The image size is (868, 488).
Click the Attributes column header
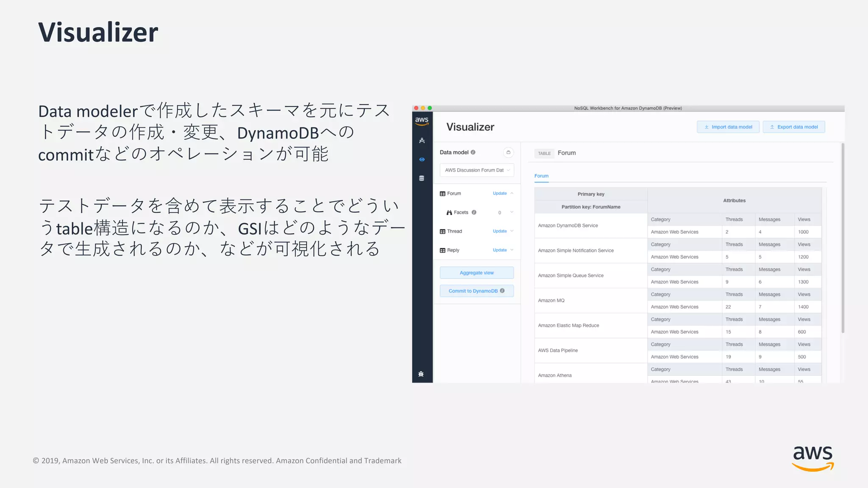coord(734,201)
